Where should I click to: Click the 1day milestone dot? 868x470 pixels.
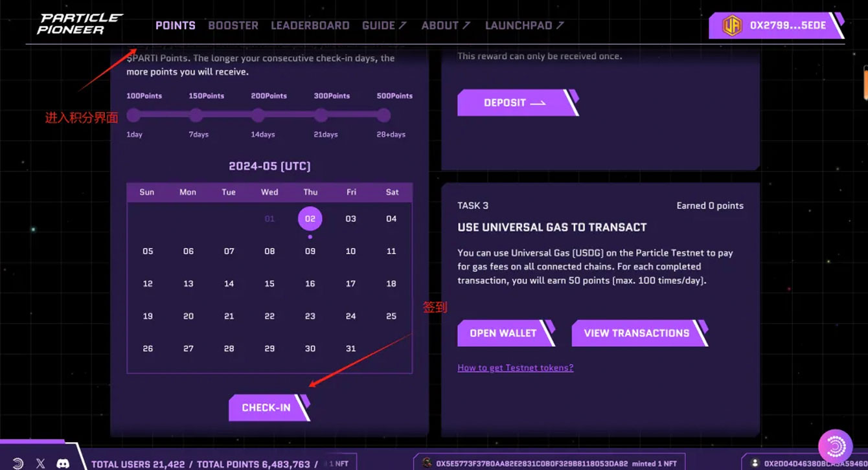[x=133, y=115]
